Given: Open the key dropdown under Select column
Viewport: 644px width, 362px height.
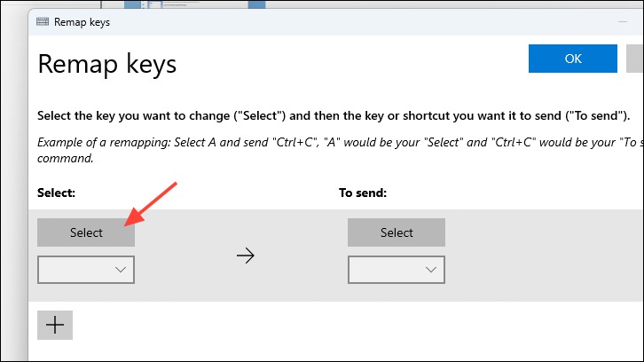Looking at the screenshot, I should 86,270.
